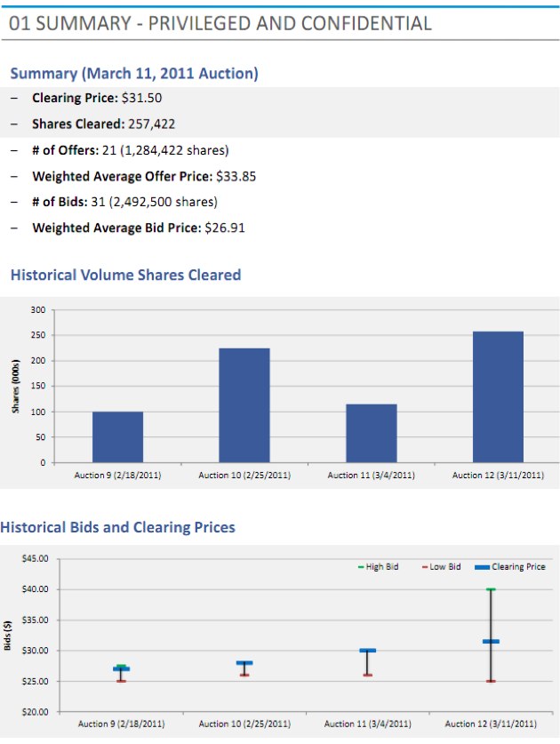
Task: Click the Weighted Average Offer Price line
Action: (x=144, y=176)
